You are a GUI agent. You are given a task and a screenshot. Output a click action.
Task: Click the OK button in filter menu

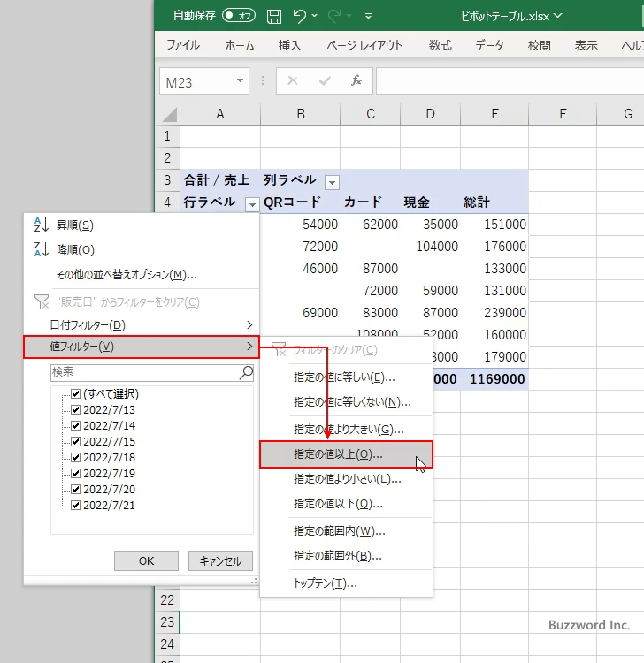pyautogui.click(x=146, y=561)
